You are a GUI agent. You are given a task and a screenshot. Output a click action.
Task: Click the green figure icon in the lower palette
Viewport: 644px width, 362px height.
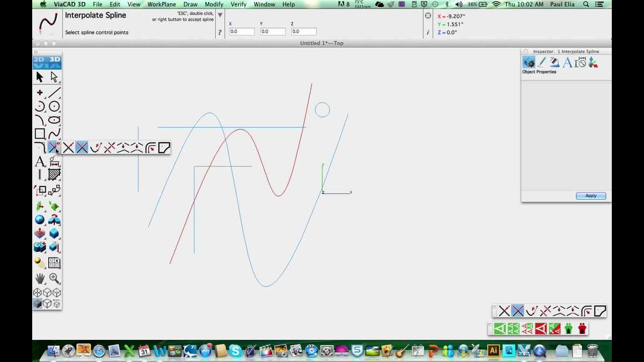coord(569,329)
